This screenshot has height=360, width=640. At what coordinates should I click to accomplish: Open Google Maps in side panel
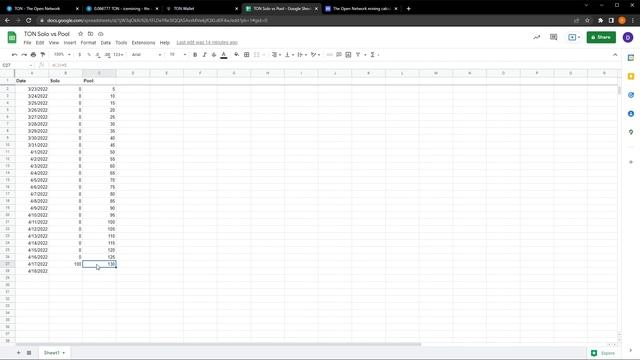(631, 132)
